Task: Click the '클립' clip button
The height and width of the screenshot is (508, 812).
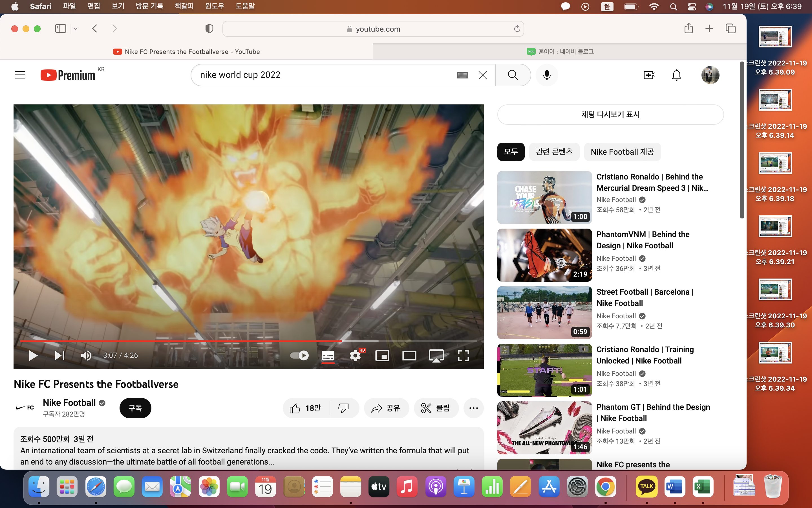Action: coord(436,408)
